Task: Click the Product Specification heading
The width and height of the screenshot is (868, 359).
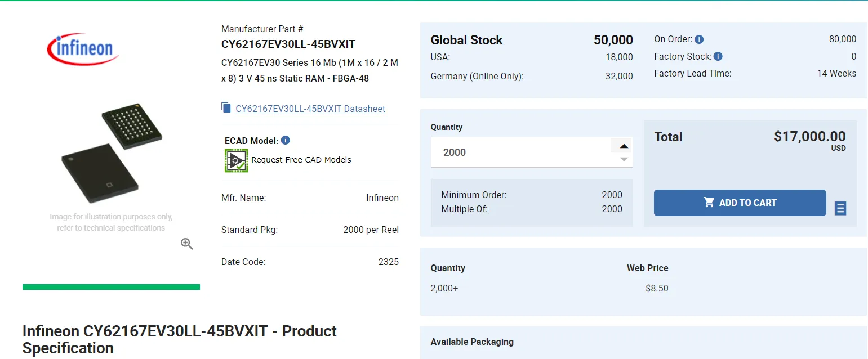Action: pos(180,339)
